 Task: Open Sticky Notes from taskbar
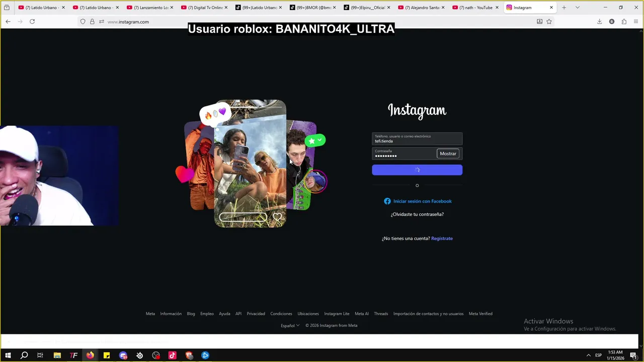coord(107,355)
